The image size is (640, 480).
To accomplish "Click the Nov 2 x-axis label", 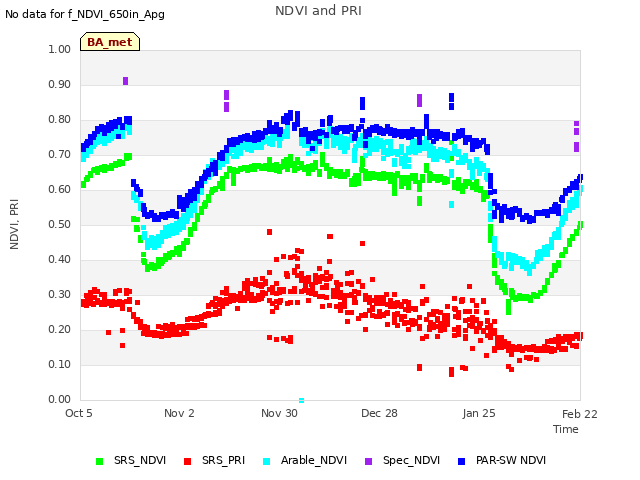I will coord(179,413).
